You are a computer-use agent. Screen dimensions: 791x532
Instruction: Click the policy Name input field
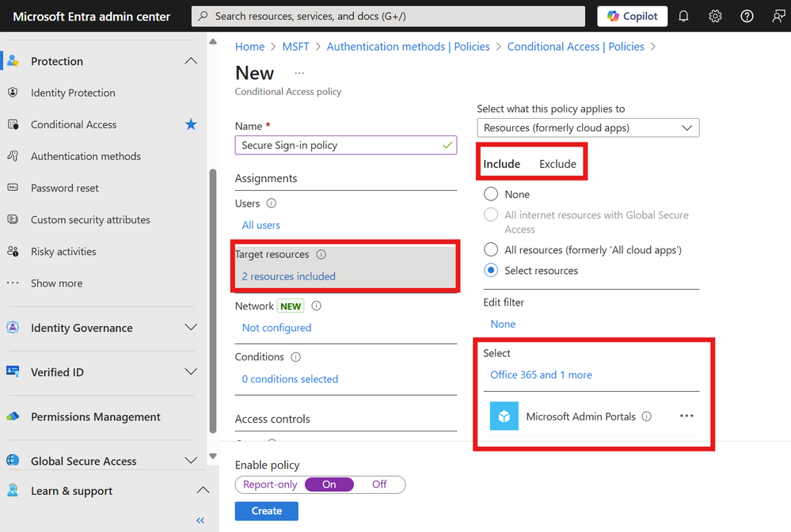pyautogui.click(x=340, y=146)
